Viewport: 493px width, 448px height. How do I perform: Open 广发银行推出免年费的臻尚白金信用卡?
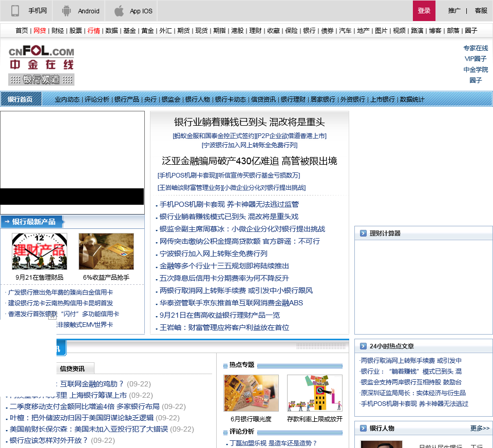[x=61, y=292]
